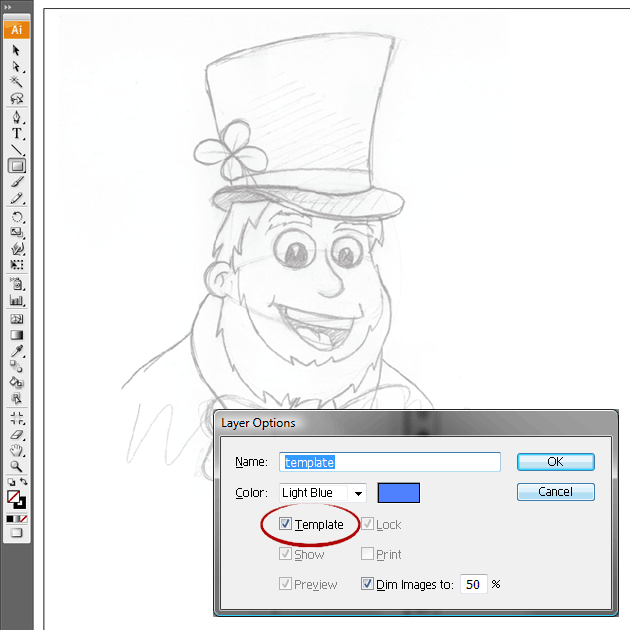Select the Gradient tool
Screen dimensions: 630x630
pyautogui.click(x=17, y=335)
